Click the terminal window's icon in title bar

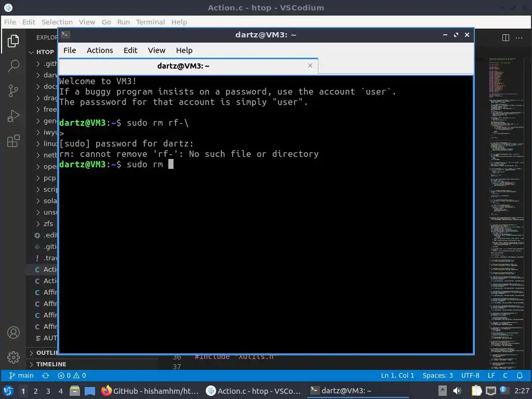coord(65,35)
